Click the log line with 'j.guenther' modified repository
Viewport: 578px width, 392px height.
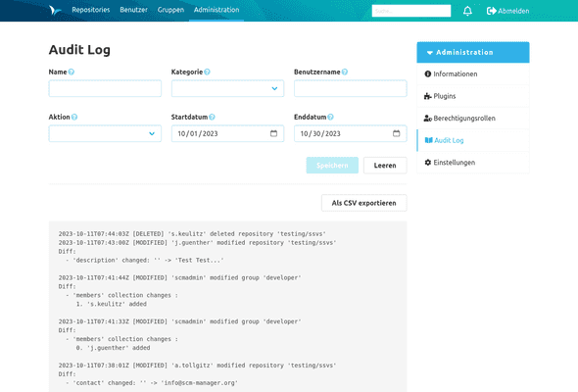(197, 243)
